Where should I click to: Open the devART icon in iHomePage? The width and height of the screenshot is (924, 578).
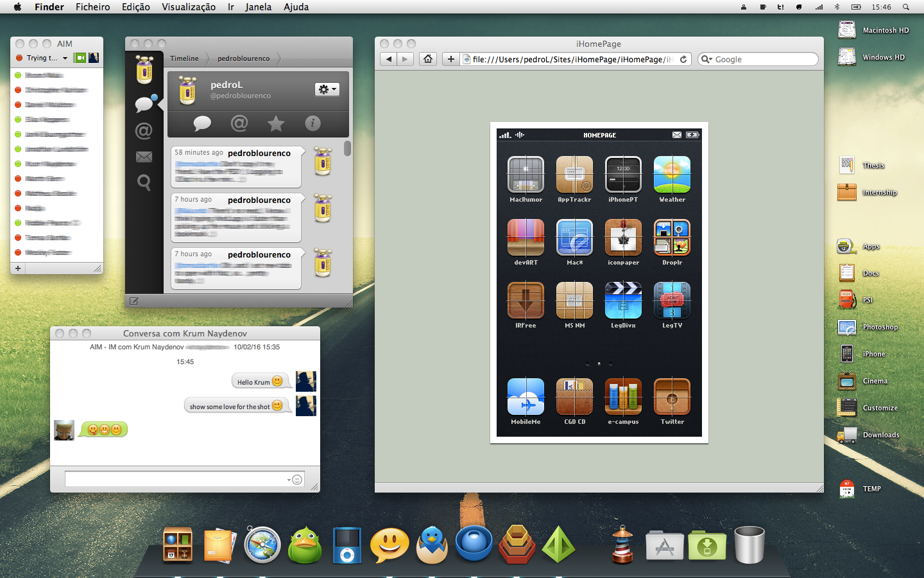(526, 238)
